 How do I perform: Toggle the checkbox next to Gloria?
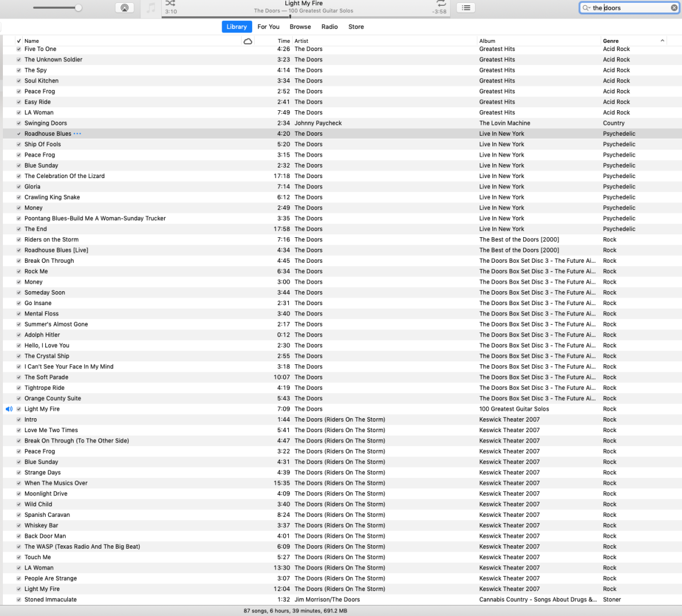(19, 186)
